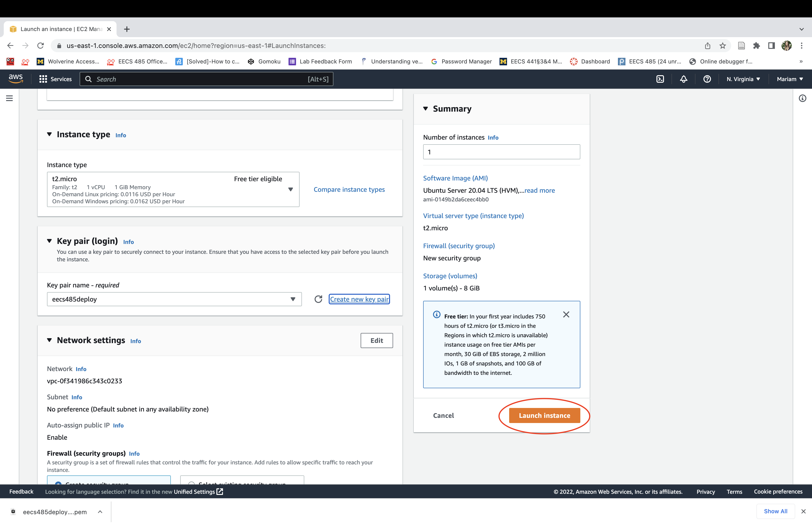Click the Number of instances field

coord(501,152)
